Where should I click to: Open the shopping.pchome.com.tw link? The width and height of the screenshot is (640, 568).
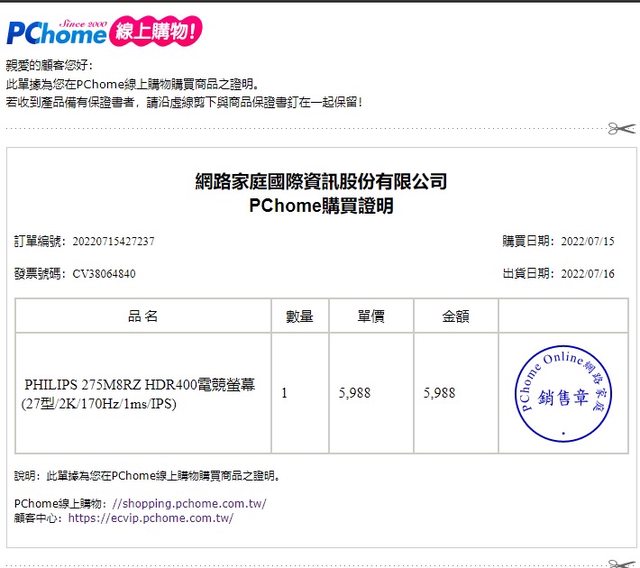pyautogui.click(x=188, y=503)
